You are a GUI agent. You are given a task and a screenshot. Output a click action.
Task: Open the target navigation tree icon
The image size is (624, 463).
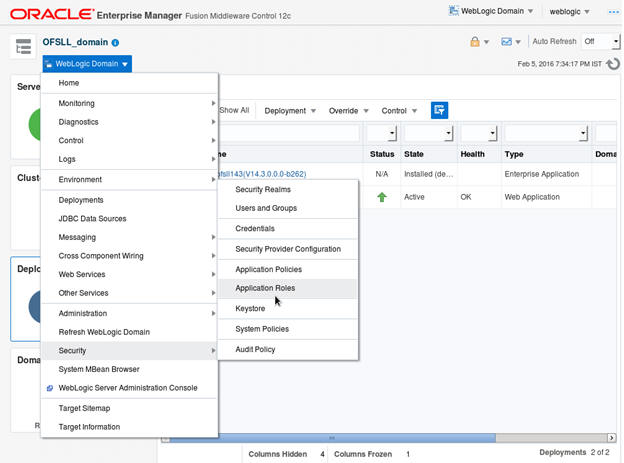(x=23, y=46)
